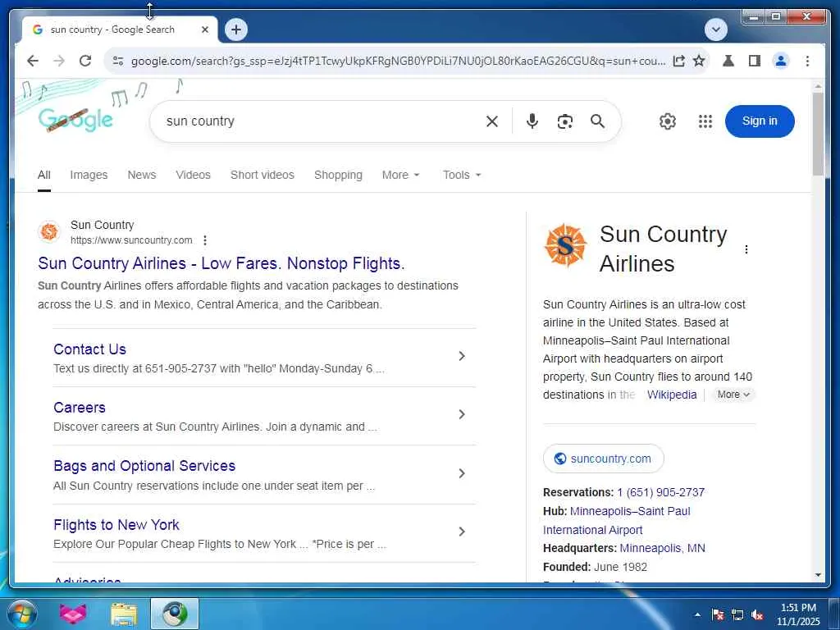Image resolution: width=840 pixels, height=630 pixels.
Task: Submit search with magnifying glass icon
Action: (x=597, y=121)
